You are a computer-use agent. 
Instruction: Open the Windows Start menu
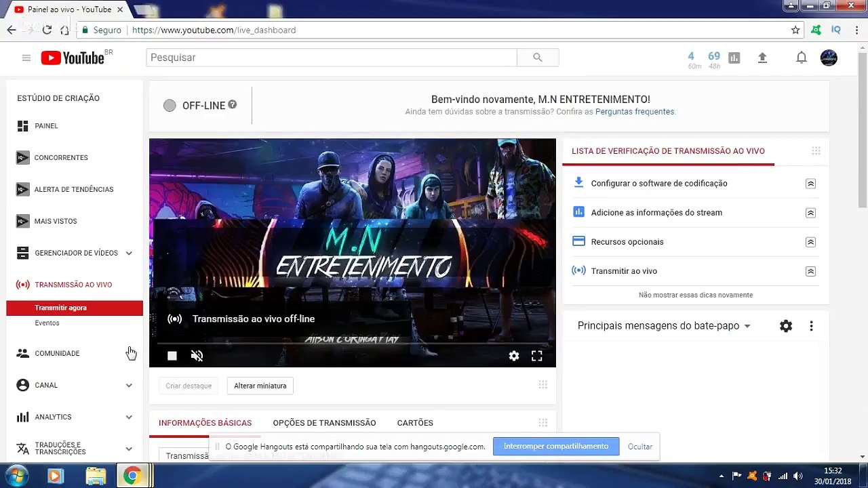coord(16,476)
